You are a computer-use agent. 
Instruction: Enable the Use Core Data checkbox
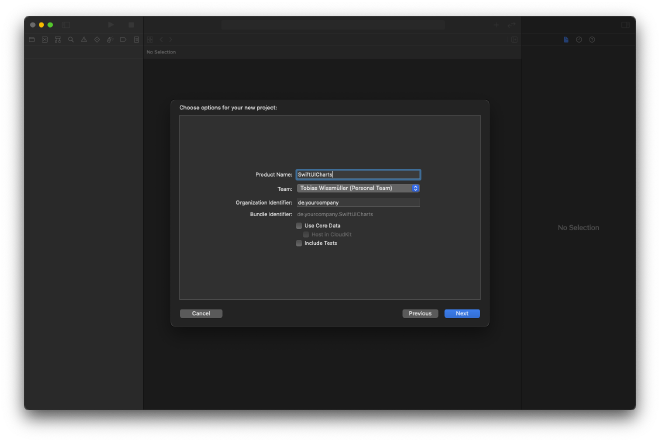click(x=299, y=226)
